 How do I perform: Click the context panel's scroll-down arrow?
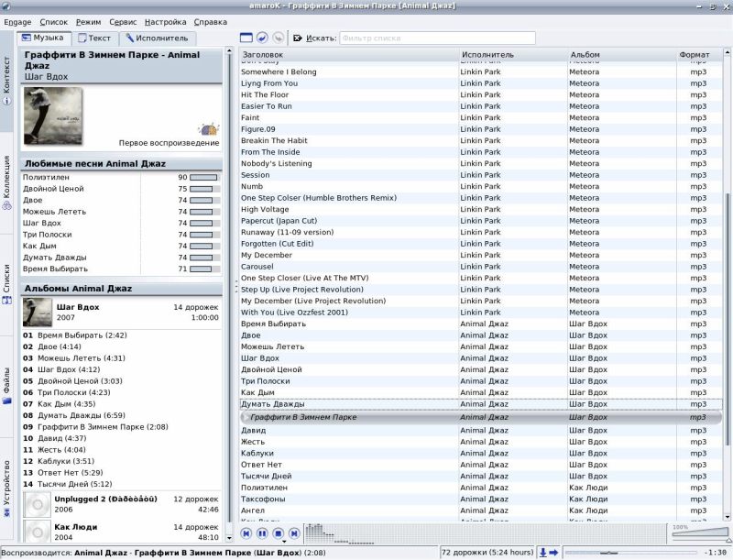(229, 538)
